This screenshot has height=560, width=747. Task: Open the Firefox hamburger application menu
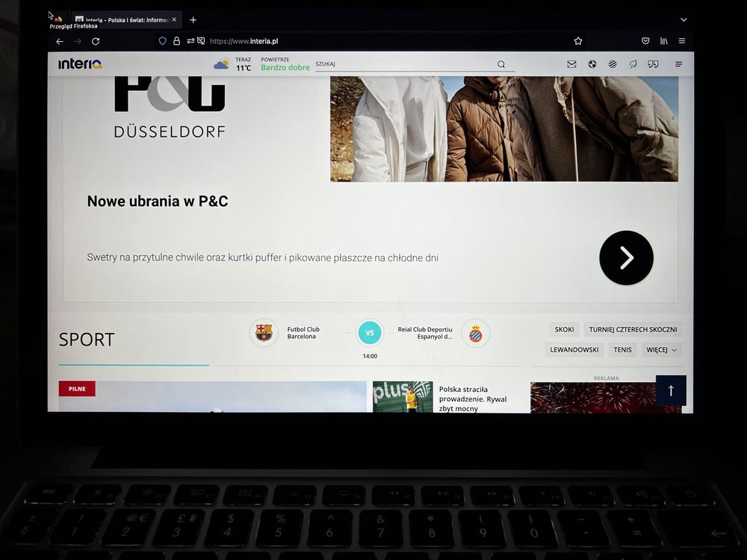pyautogui.click(x=682, y=41)
